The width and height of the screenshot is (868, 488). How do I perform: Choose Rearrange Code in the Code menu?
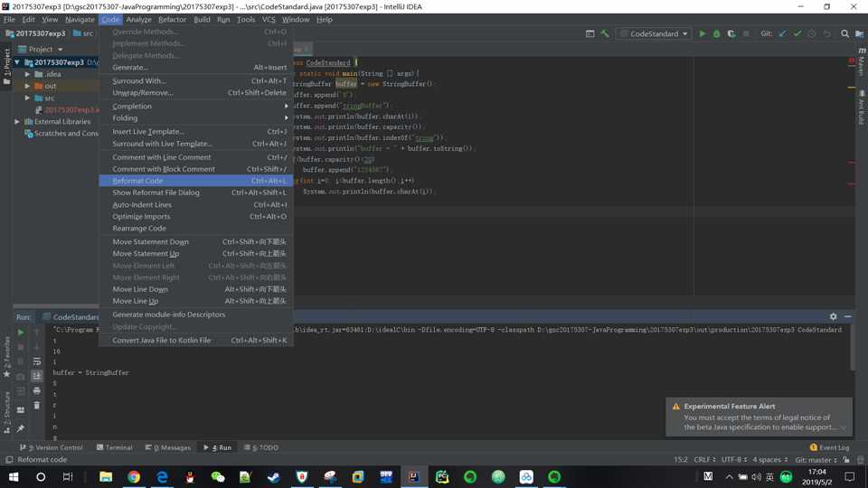pos(195,228)
